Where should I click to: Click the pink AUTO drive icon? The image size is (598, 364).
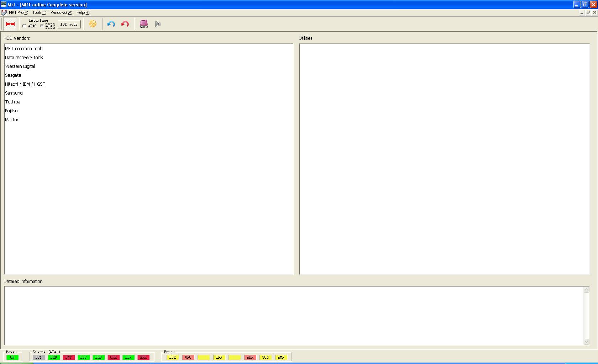pyautogui.click(x=144, y=24)
